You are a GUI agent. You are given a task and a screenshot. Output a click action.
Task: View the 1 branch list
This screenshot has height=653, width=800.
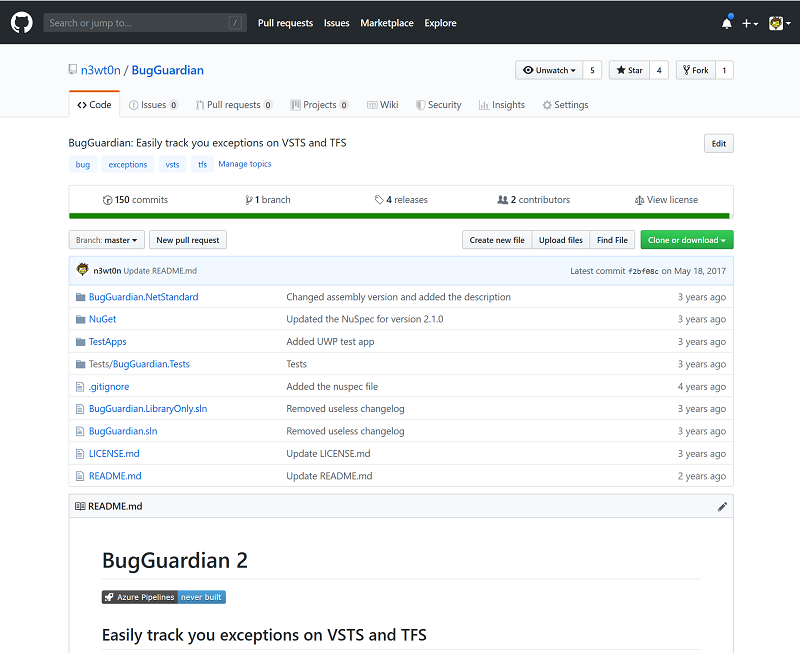click(268, 199)
